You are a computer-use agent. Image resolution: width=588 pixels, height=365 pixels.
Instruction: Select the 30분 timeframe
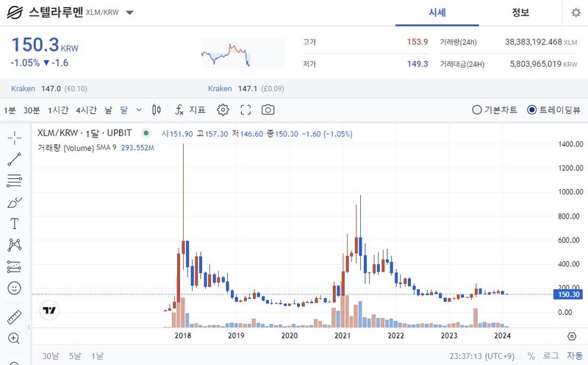32,110
